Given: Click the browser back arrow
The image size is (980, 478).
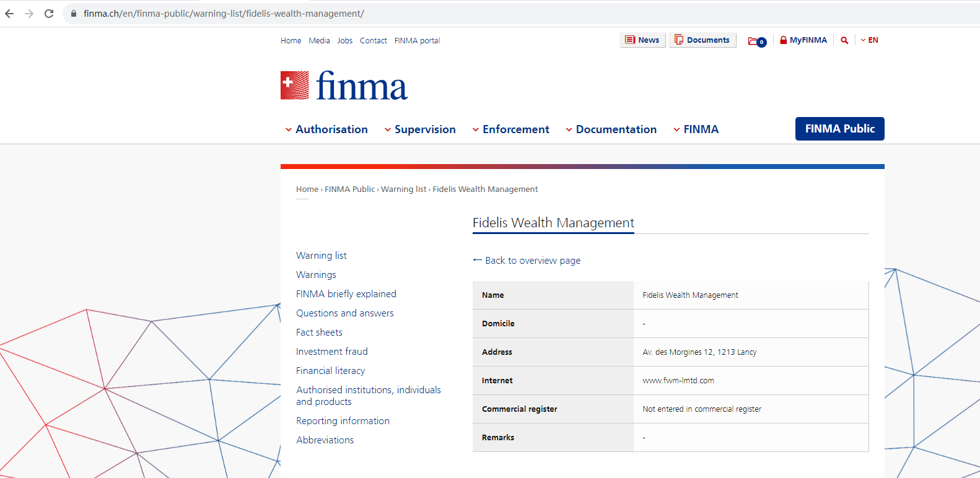Looking at the screenshot, I should [x=9, y=14].
